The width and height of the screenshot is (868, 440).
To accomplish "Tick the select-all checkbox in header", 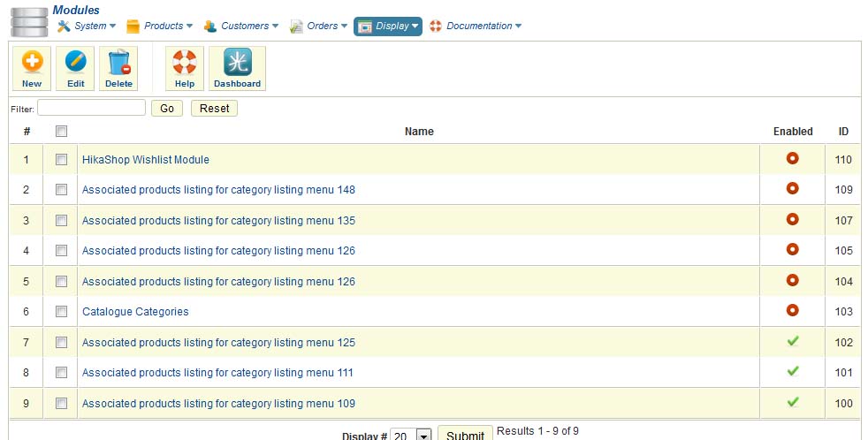I will (x=62, y=131).
